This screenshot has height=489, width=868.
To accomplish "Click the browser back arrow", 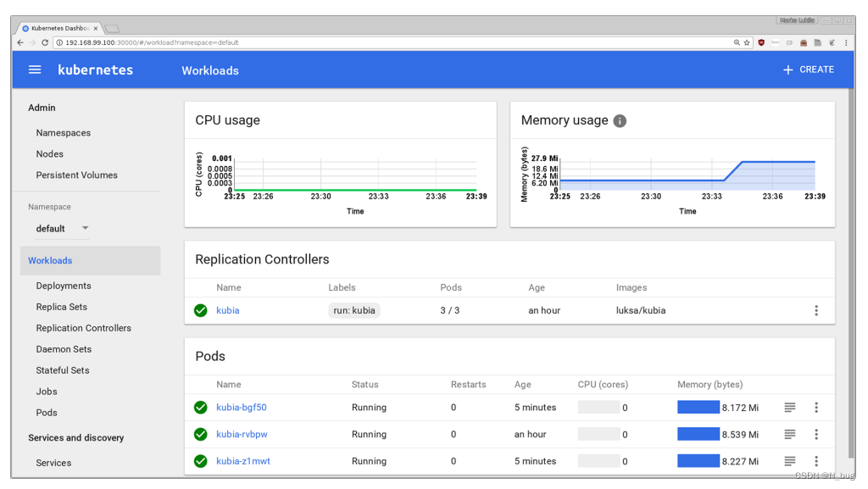I will coord(20,42).
